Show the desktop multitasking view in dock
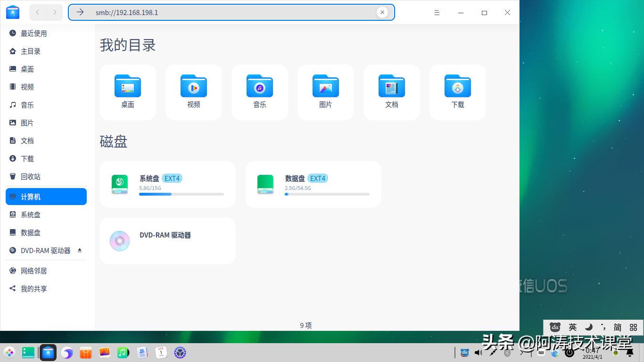Screen dimensions: 644x362 28,352
